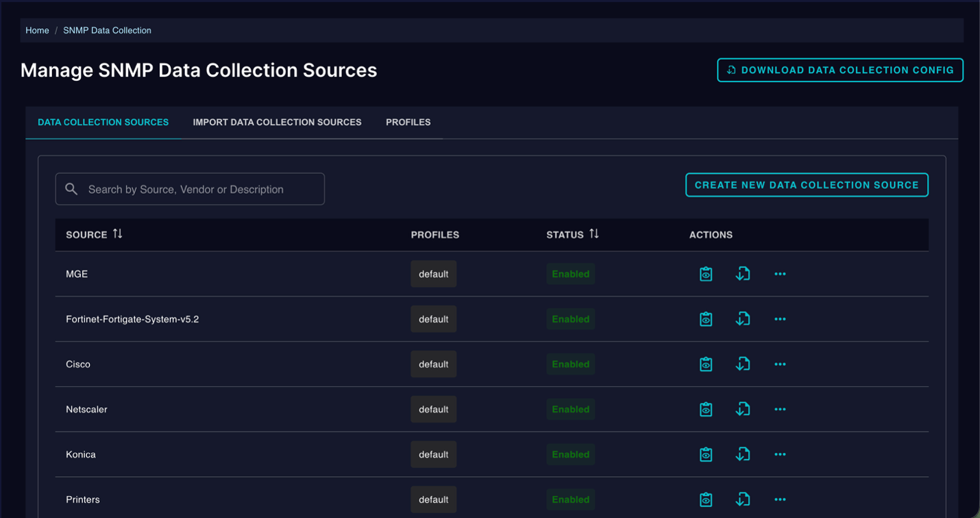The height and width of the screenshot is (518, 980).
Task: Sort table by Status column arrows
Action: click(x=594, y=234)
